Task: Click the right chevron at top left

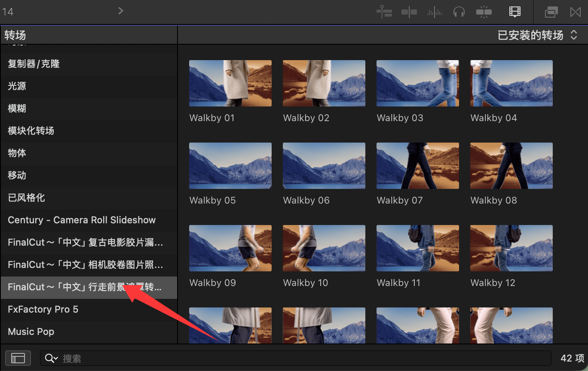Action: pyautogui.click(x=121, y=11)
